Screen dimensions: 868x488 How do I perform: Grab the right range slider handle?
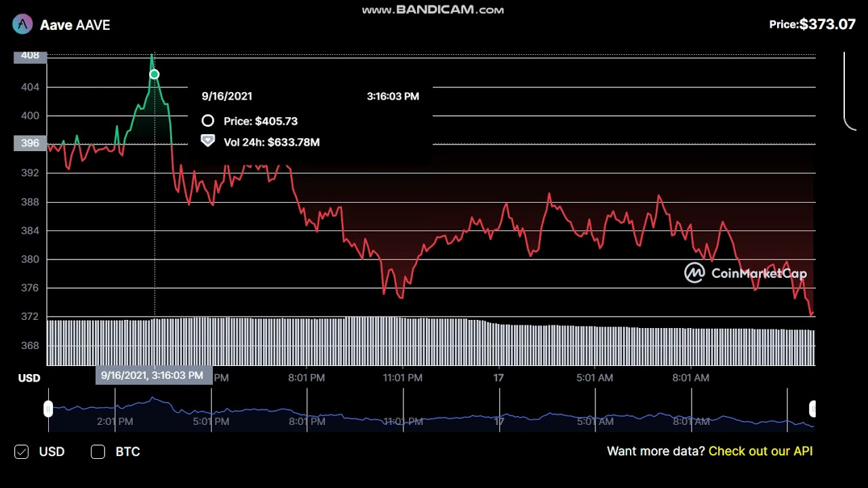pyautogui.click(x=812, y=409)
